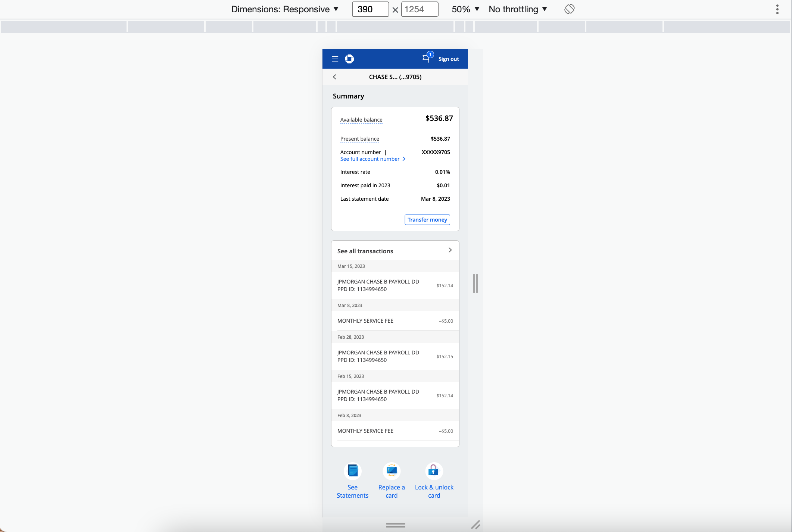Click the viewport width field showing 390

coord(370,9)
